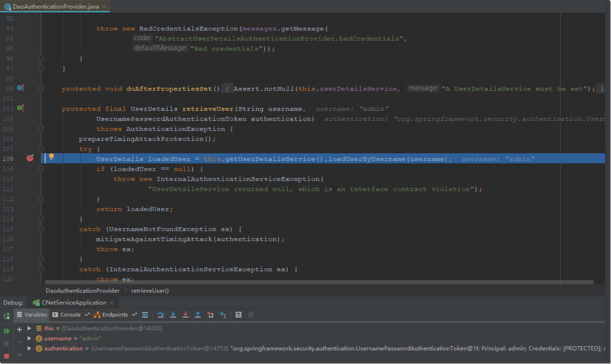This screenshot has height=364, width=611.
Task: Switch to the Console tab
Action: (x=67, y=315)
